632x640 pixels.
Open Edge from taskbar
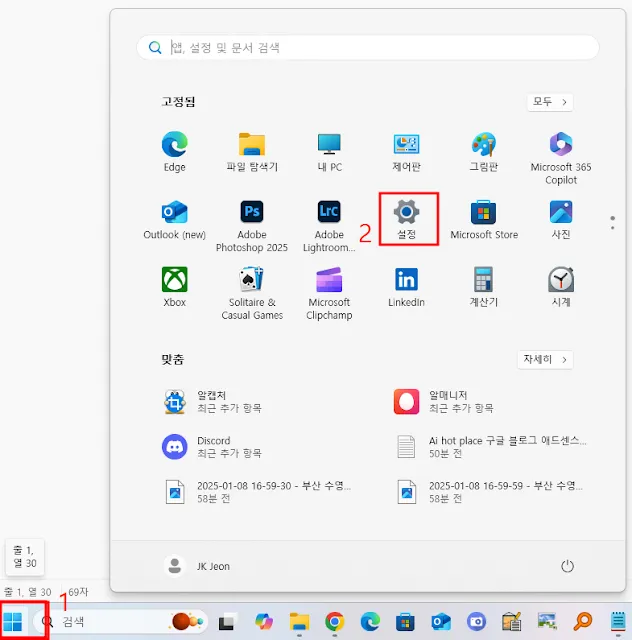[370, 622]
